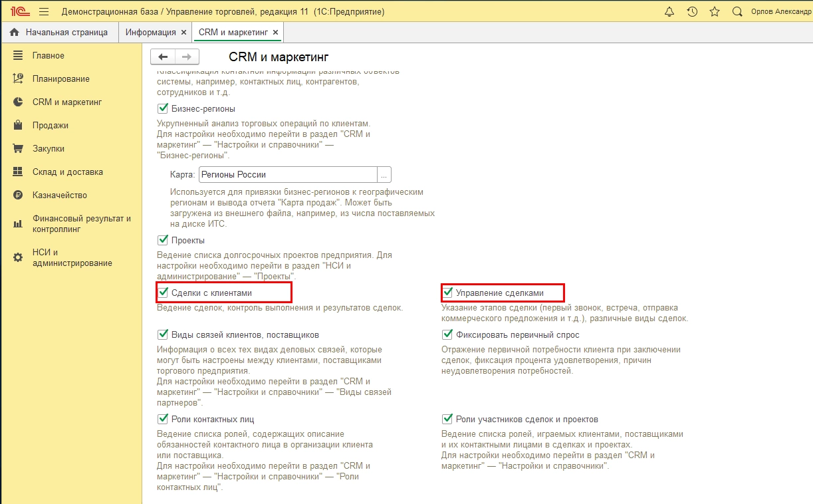Open favorites star icon
Viewport: 813px width, 504px height.
(715, 12)
